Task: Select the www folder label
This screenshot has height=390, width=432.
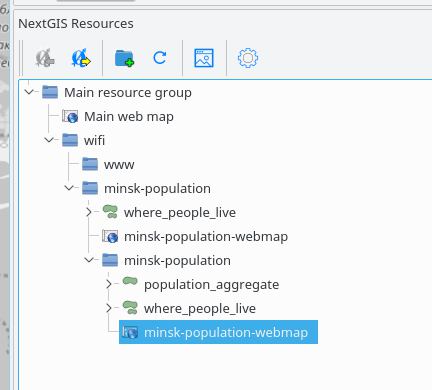Action: 119,165
